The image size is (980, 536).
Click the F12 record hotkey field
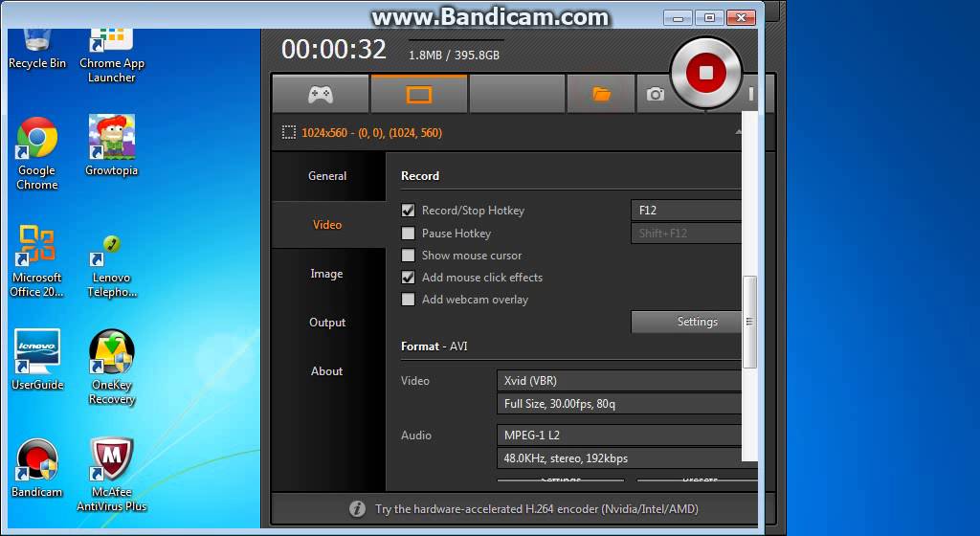[x=686, y=211]
